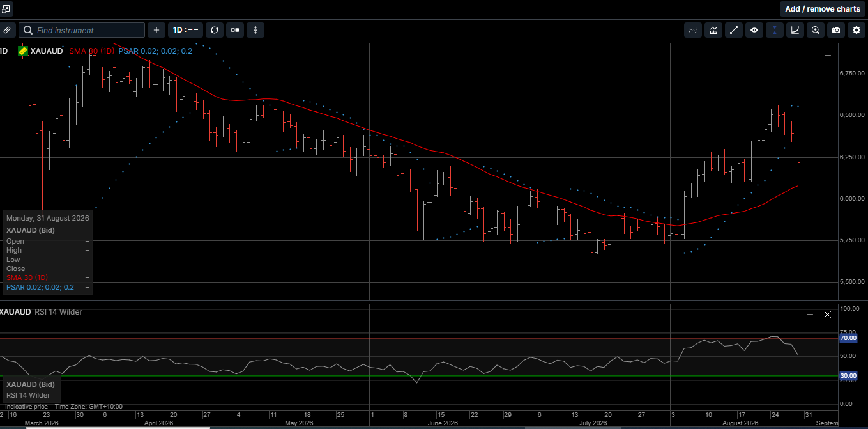The width and height of the screenshot is (868, 429).
Task: Minimize the RSI indicator pane
Action: pos(810,315)
